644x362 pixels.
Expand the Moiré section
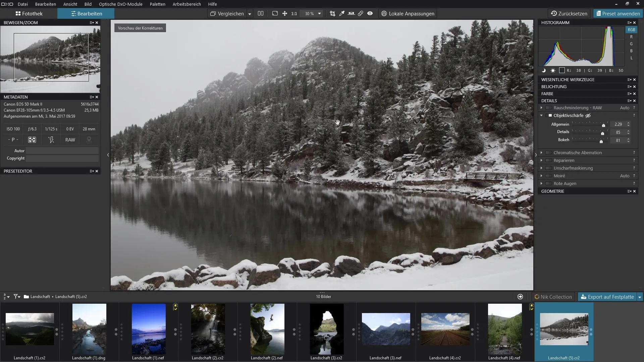tap(541, 176)
